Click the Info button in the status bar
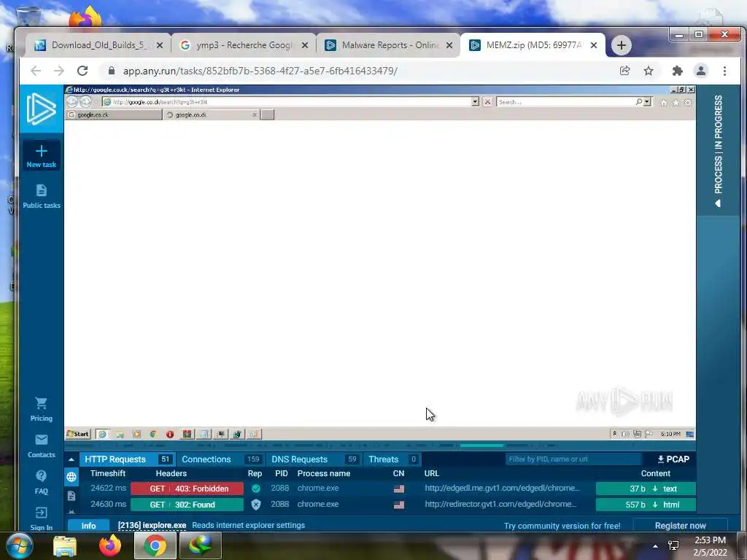747x560 pixels. [x=88, y=526]
